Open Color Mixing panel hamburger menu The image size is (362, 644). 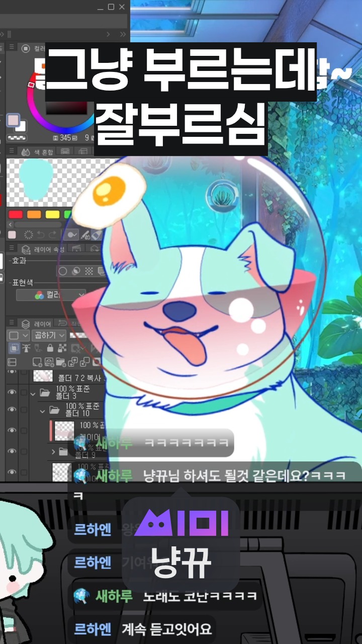tap(11, 151)
